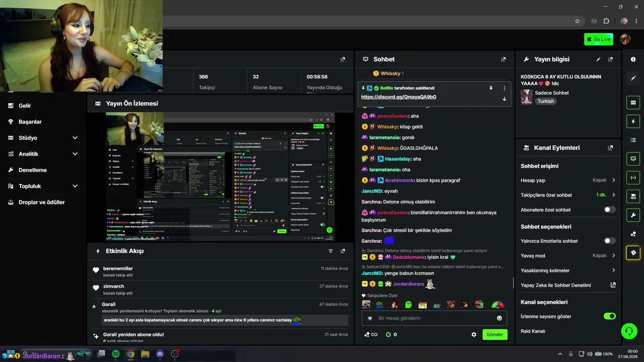Edit stream info with pencil icon
644x362 pixels.
pyautogui.click(x=598, y=59)
